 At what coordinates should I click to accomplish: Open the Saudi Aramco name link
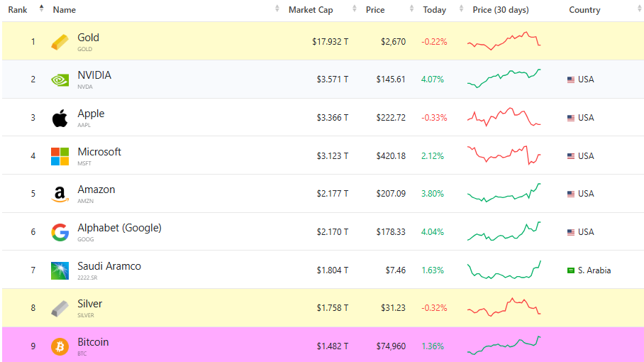[109, 266]
